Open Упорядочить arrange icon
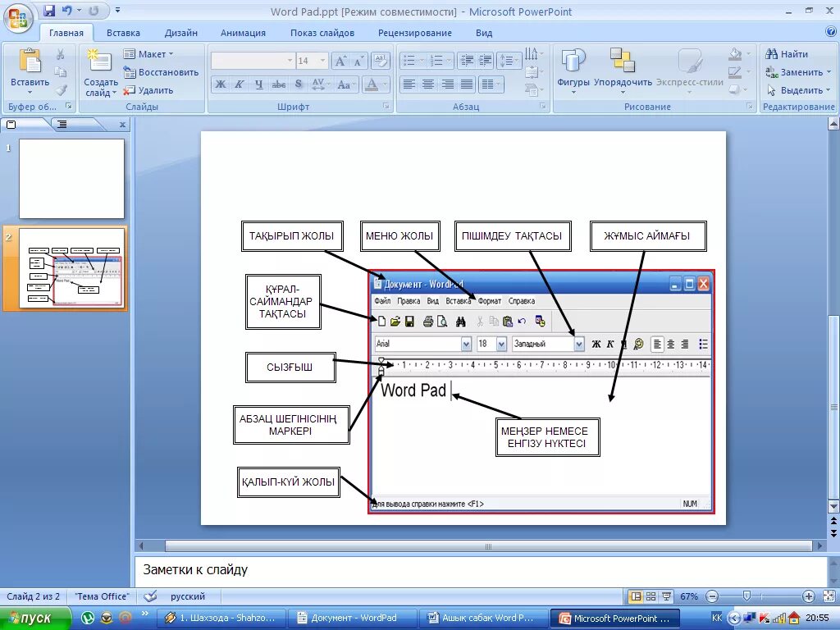Screen dimensions: 840x630 pyautogui.click(x=623, y=59)
